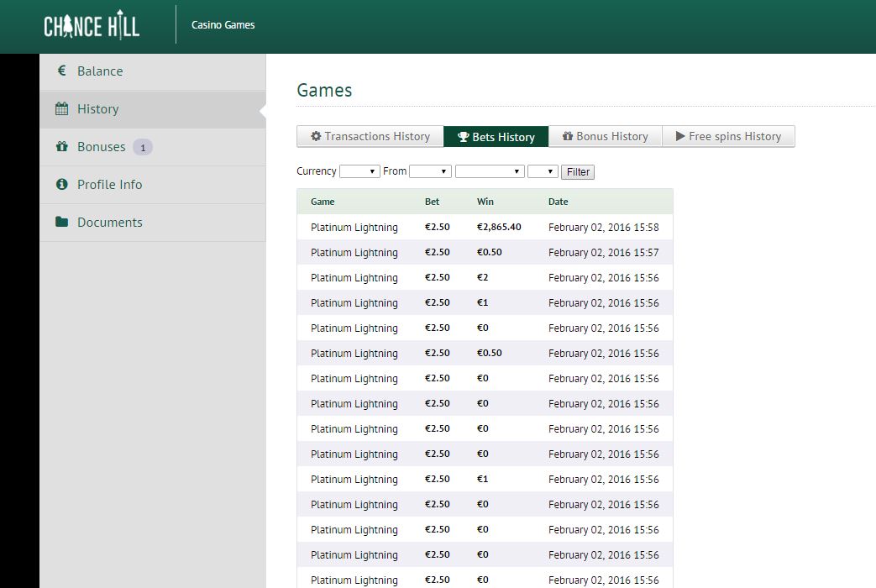Open Profile Info in the sidebar
The width and height of the screenshot is (876, 588).
pyautogui.click(x=153, y=185)
